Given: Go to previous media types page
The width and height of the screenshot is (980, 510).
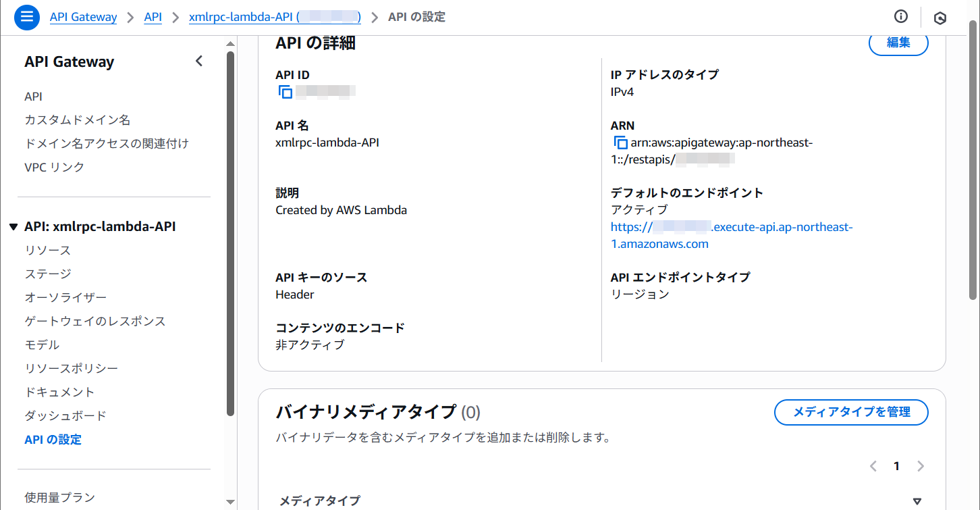Looking at the screenshot, I should click(873, 466).
